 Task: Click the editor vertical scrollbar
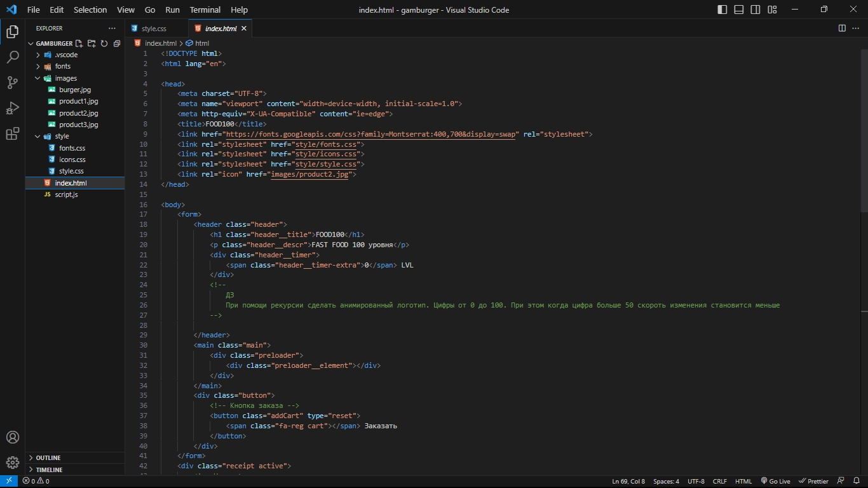864,254
